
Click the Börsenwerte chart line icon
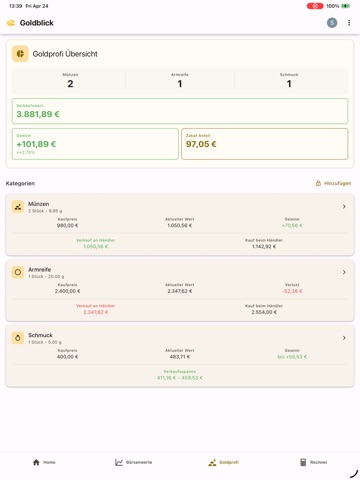coord(119,462)
